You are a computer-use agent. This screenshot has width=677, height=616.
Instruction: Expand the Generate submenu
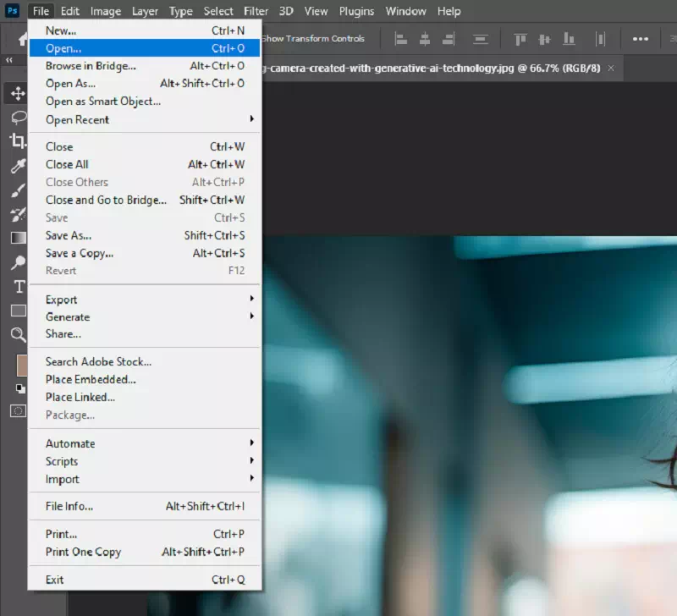pos(145,316)
